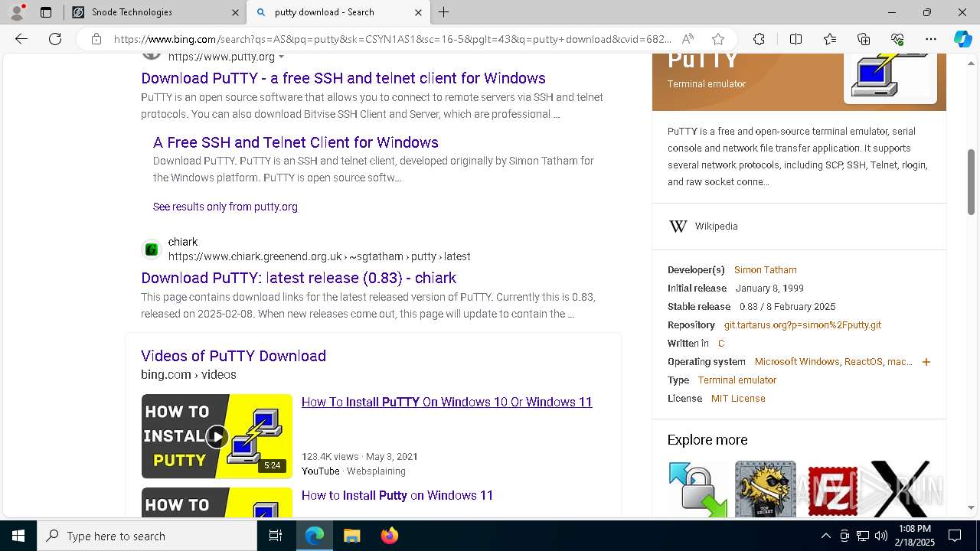Launch Copilot sidebar icon

[x=962, y=39]
